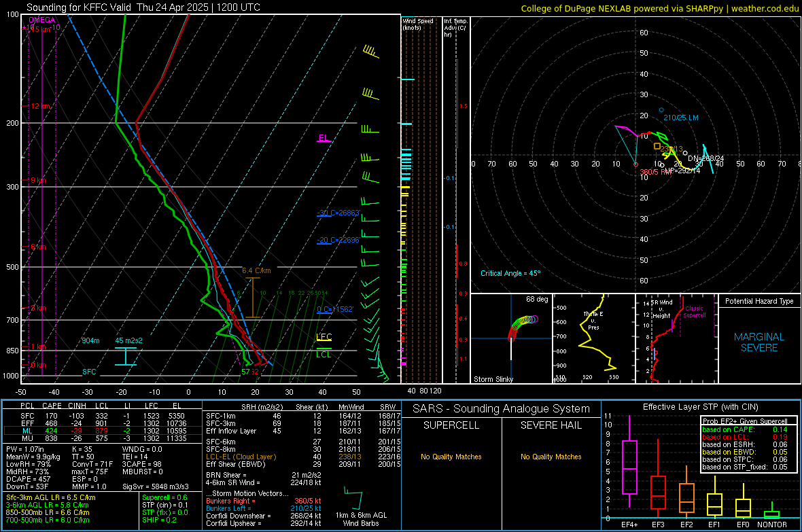Open the weather.cod.edu NEXLAB credit text
The image size is (802, 532).
[x=660, y=8]
